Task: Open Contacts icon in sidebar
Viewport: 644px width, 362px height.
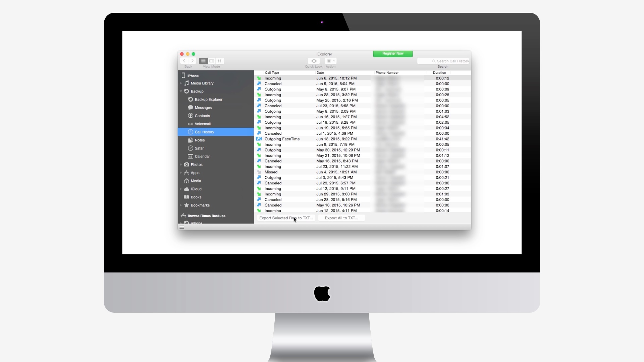Action: [x=191, y=116]
